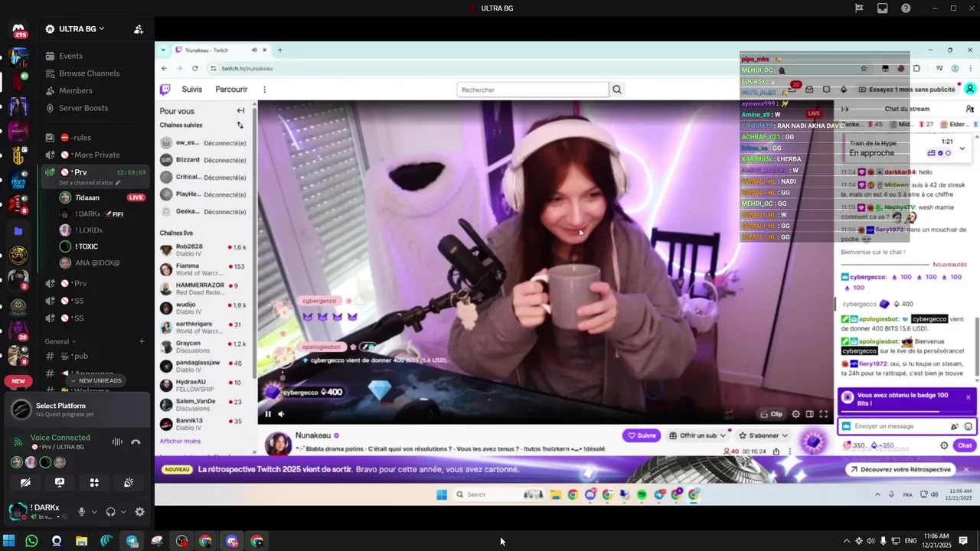This screenshot has height=551, width=980.
Task: Open Telegram from the Windows taskbar
Action: (x=132, y=541)
